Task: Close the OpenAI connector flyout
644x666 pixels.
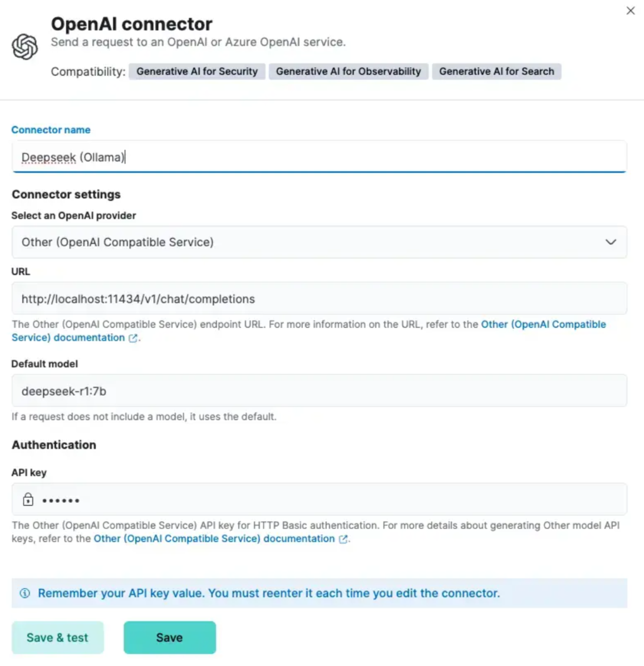Action: (630, 11)
